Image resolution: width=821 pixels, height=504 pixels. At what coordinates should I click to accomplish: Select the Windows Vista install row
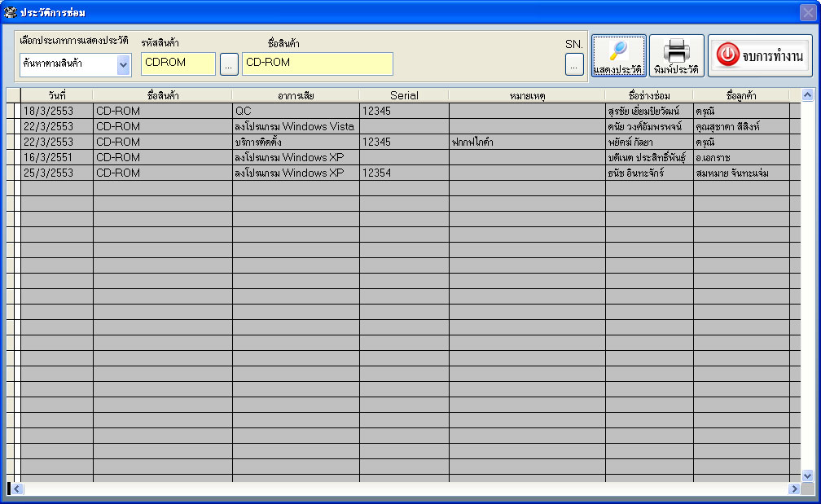pyautogui.click(x=294, y=126)
